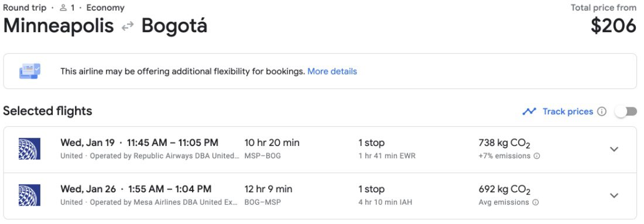644x224 pixels.
Task: Click the passenger count person icon
Action: pyautogui.click(x=63, y=8)
